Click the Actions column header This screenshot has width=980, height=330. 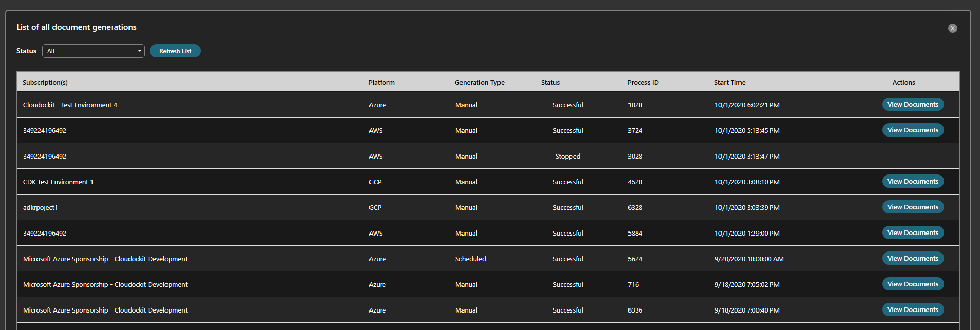pyautogui.click(x=903, y=82)
